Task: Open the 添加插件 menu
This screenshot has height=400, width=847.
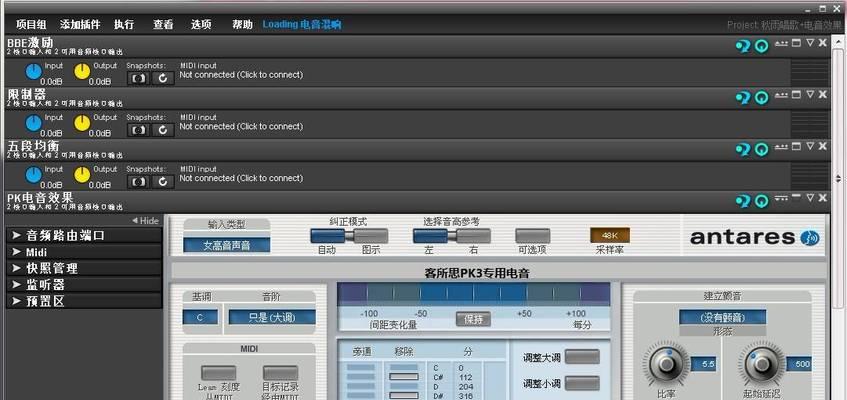Action: (x=79, y=24)
